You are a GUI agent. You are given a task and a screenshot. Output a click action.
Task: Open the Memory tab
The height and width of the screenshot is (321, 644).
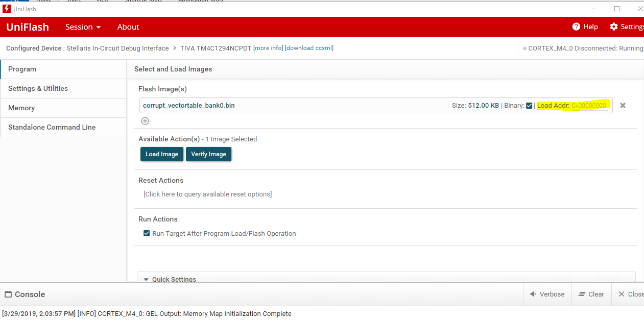pyautogui.click(x=63, y=108)
